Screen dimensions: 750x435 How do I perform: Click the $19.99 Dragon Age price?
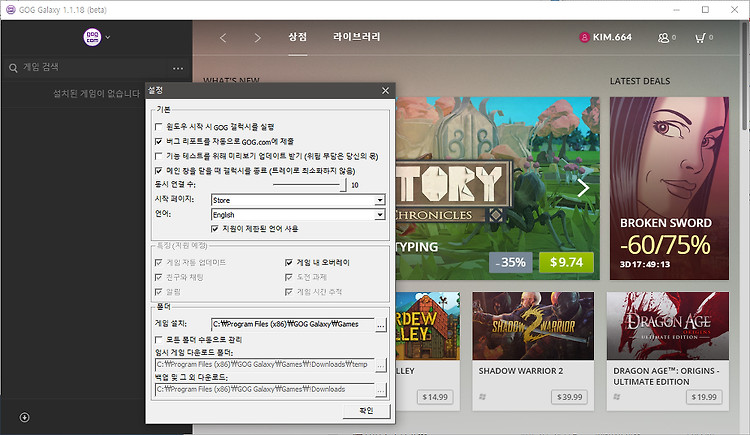click(x=704, y=397)
